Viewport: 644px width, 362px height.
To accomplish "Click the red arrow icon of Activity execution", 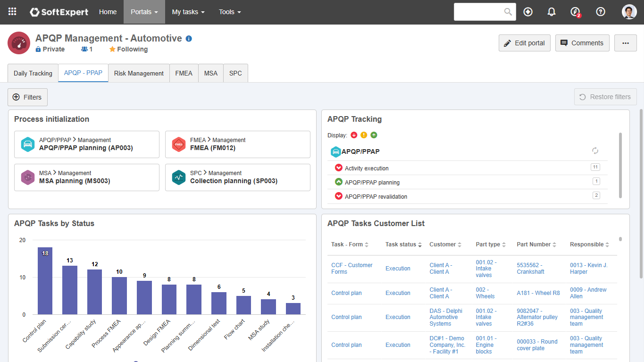I will [x=338, y=168].
